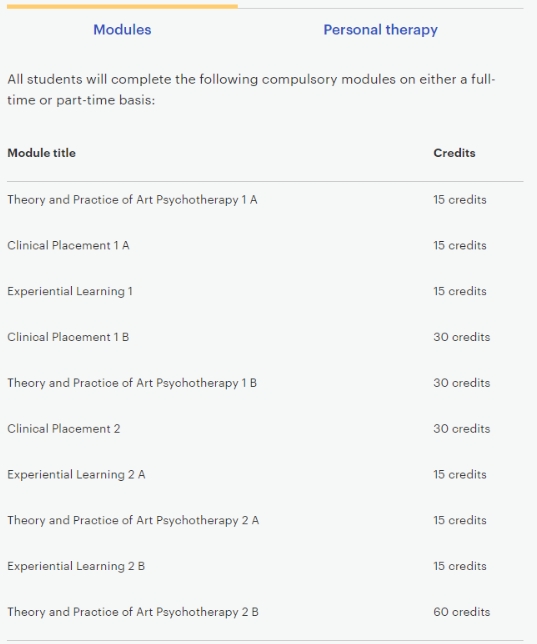Click the Module title column header
Viewport: 537px width, 644px height.
(x=41, y=153)
